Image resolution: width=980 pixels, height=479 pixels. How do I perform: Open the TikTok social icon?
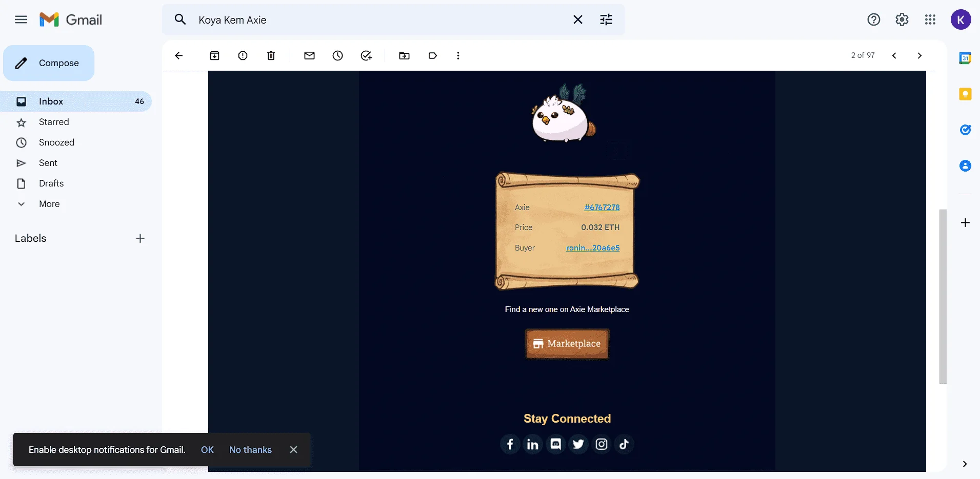(624, 444)
